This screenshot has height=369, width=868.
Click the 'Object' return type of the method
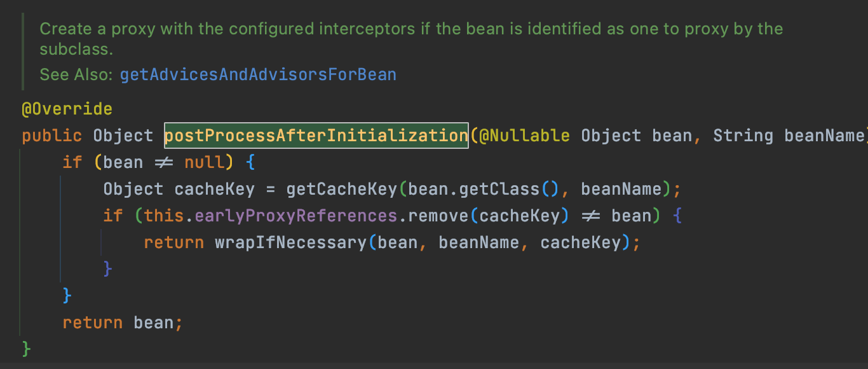[123, 136]
